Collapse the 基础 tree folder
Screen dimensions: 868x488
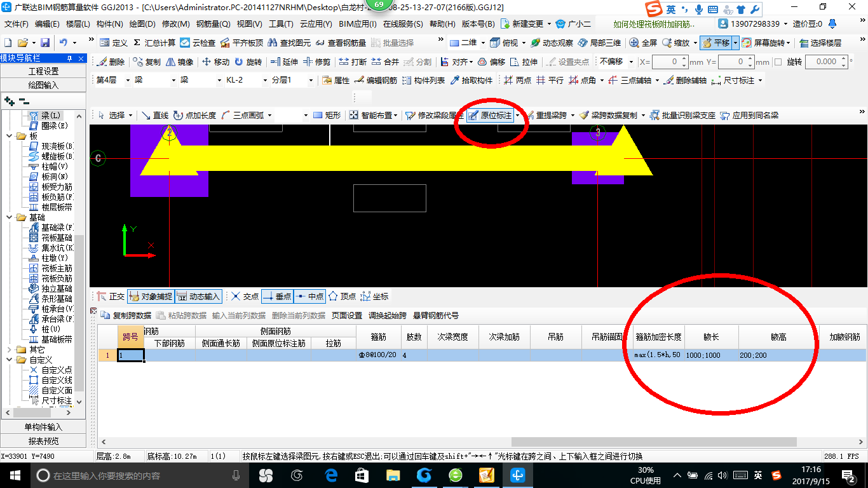tap(9, 217)
